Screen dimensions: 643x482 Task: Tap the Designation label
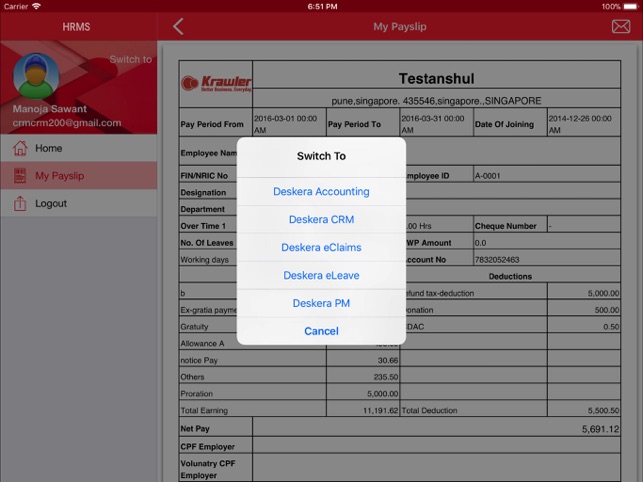point(203,193)
